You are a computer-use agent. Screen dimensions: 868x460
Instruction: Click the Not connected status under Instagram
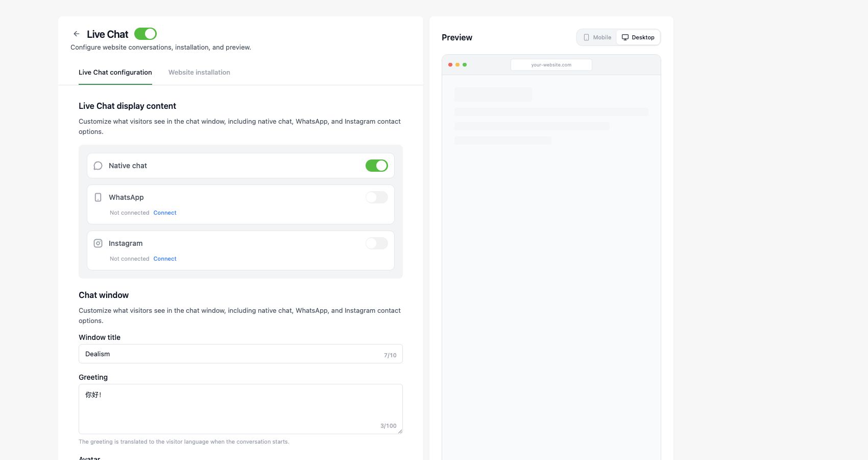[x=129, y=259]
